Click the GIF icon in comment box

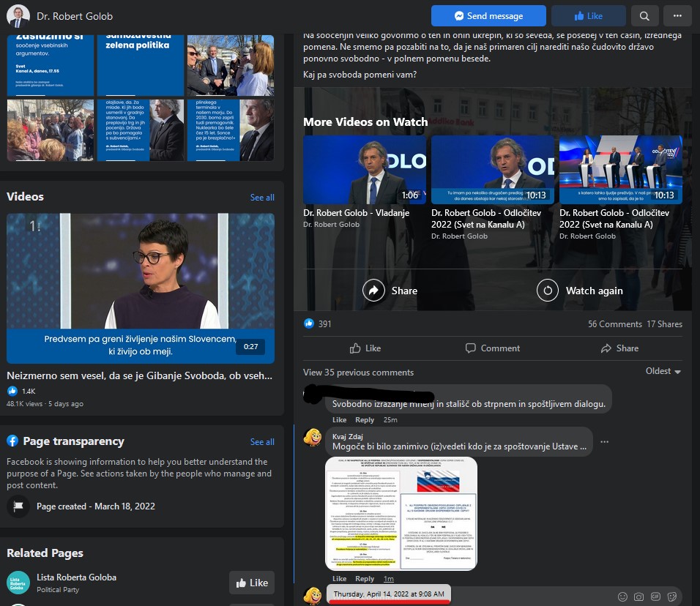click(x=655, y=596)
